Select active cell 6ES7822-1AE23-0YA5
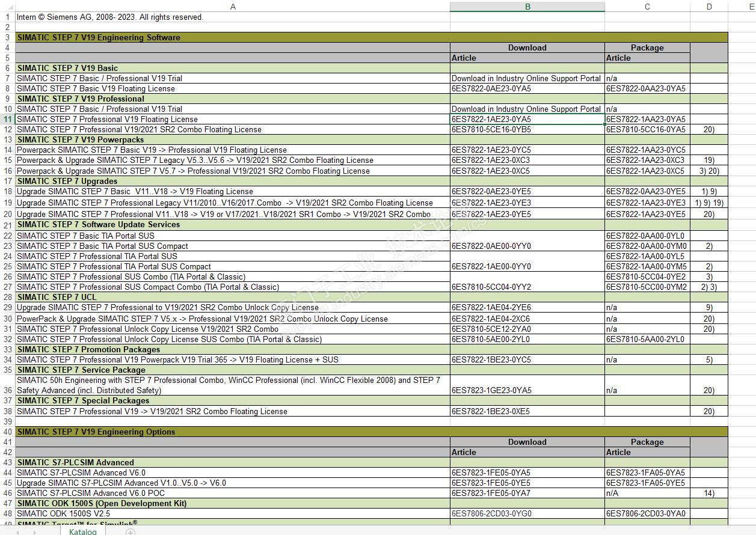 click(x=527, y=119)
